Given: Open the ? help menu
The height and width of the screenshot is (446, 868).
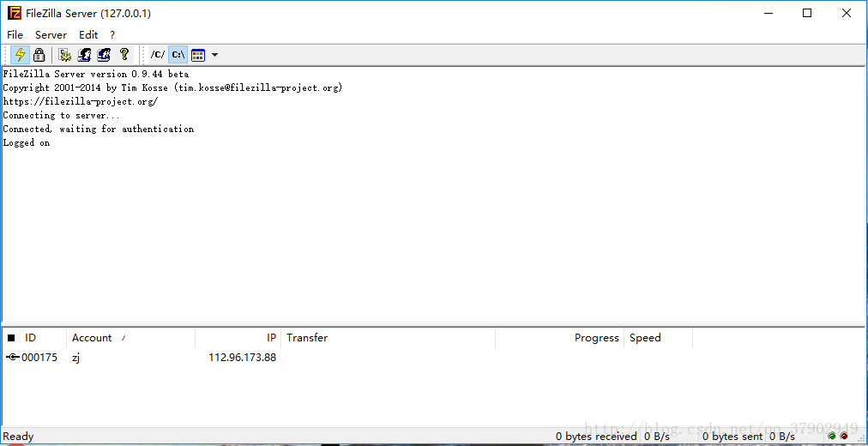Looking at the screenshot, I should click(112, 35).
